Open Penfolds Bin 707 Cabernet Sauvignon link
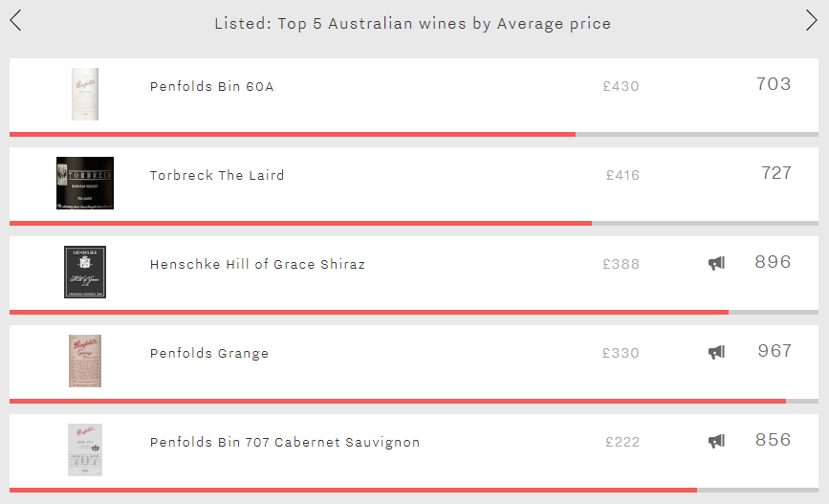Screen dimensions: 829x504 pos(285,442)
